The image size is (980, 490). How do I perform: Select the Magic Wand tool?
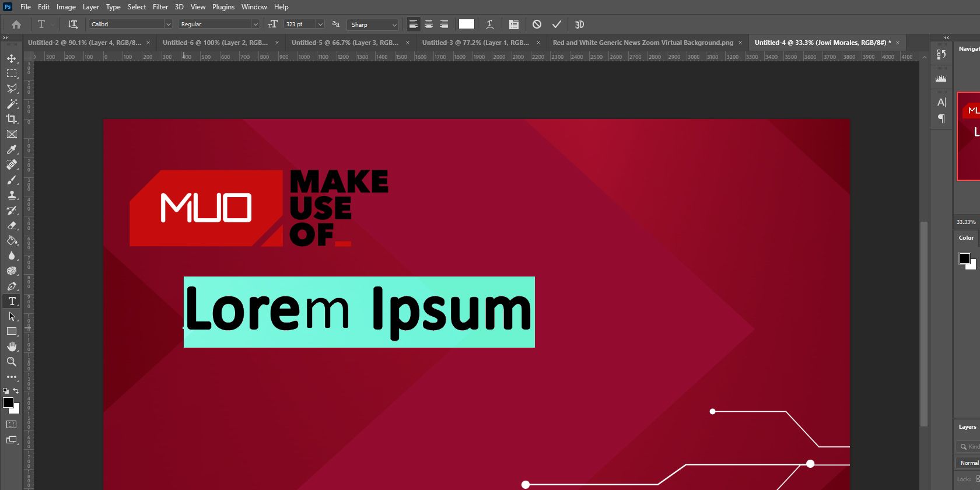click(x=12, y=104)
